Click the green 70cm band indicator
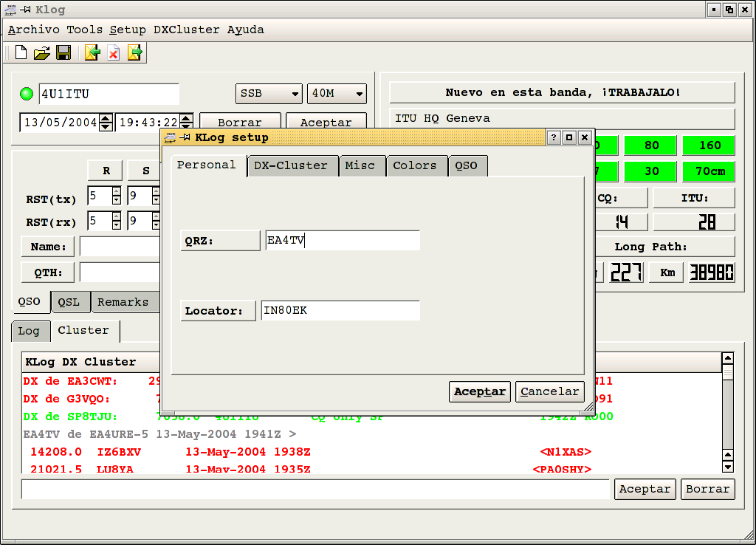Image resolution: width=756 pixels, height=545 pixels. pyautogui.click(x=709, y=171)
